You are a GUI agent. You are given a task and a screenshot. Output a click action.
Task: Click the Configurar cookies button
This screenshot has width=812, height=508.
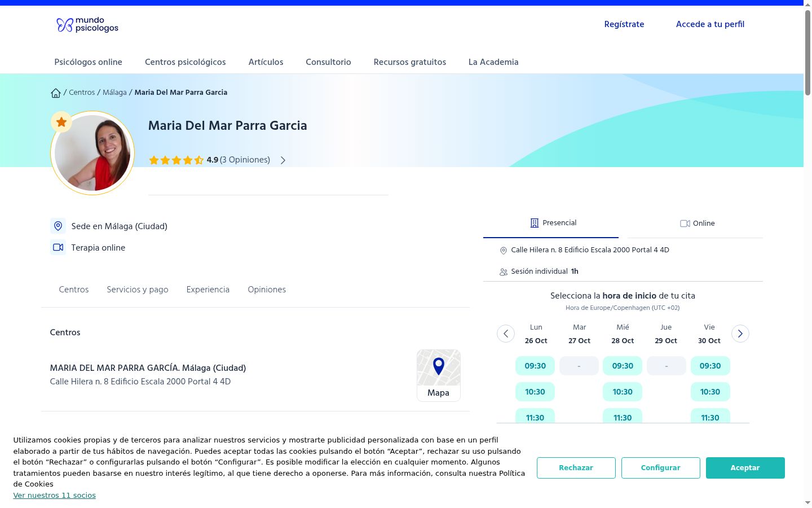pyautogui.click(x=661, y=468)
